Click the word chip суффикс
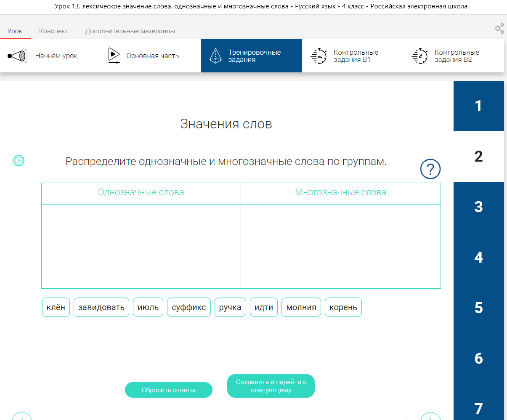The image size is (507, 420). point(188,307)
